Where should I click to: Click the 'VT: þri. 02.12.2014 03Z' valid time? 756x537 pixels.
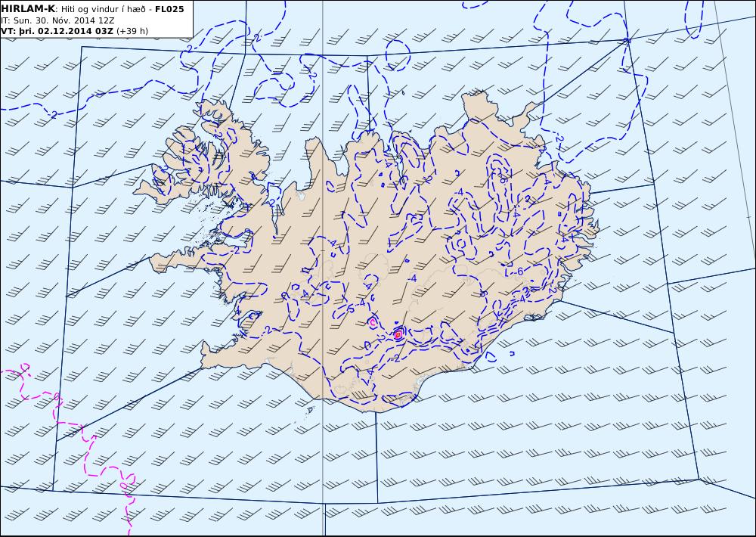tap(57, 31)
